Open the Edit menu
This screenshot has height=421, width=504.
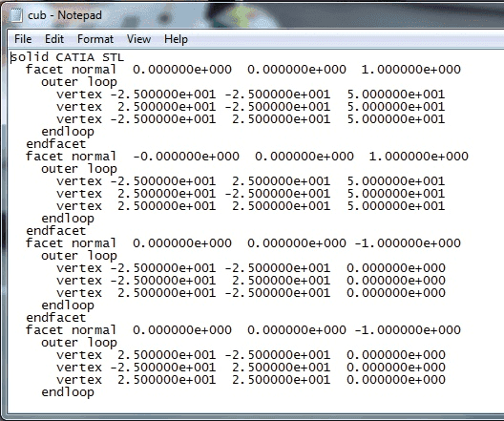pos(54,39)
